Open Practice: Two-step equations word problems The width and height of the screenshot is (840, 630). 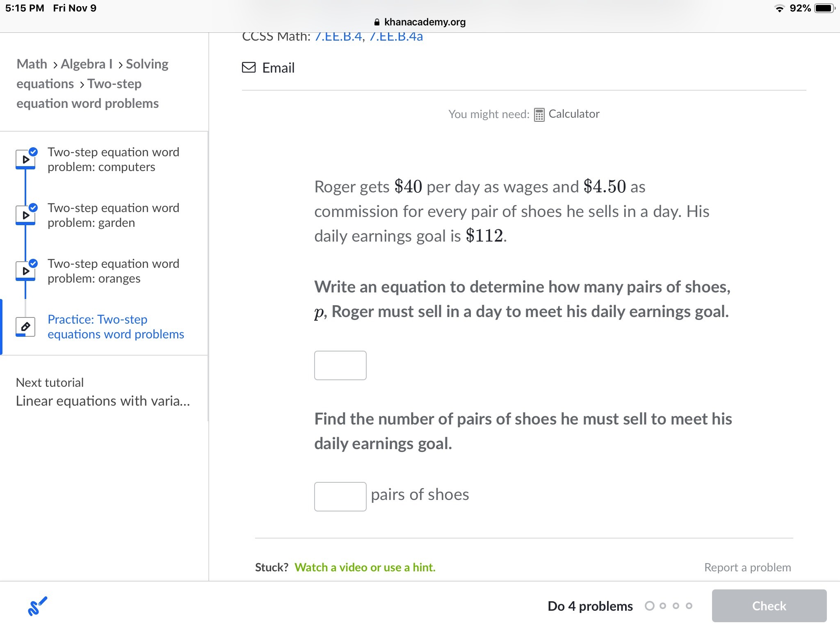pos(116,327)
